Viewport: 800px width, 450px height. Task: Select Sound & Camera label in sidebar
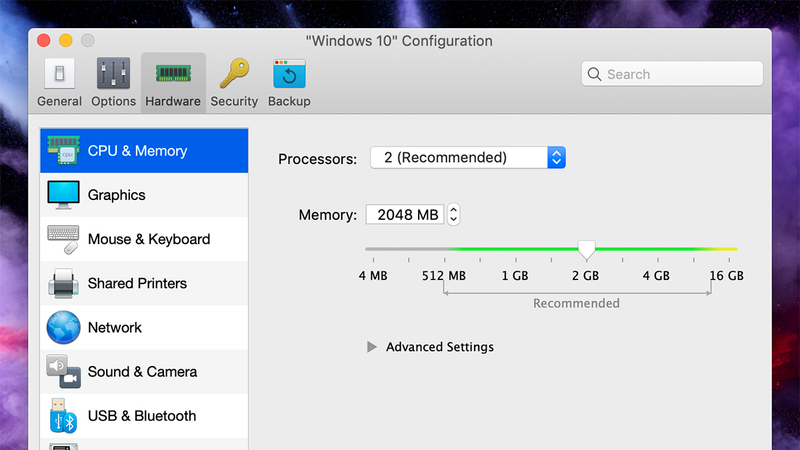coord(142,371)
